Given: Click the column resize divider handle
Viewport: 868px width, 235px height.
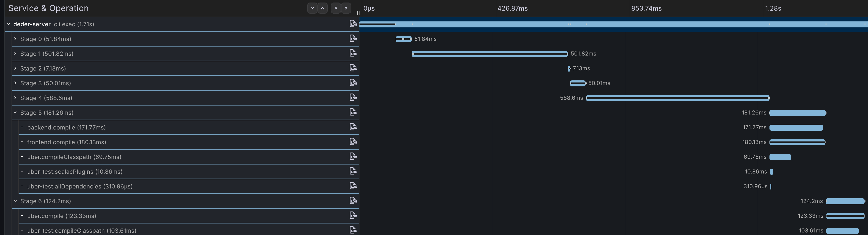Looking at the screenshot, I should (x=358, y=13).
